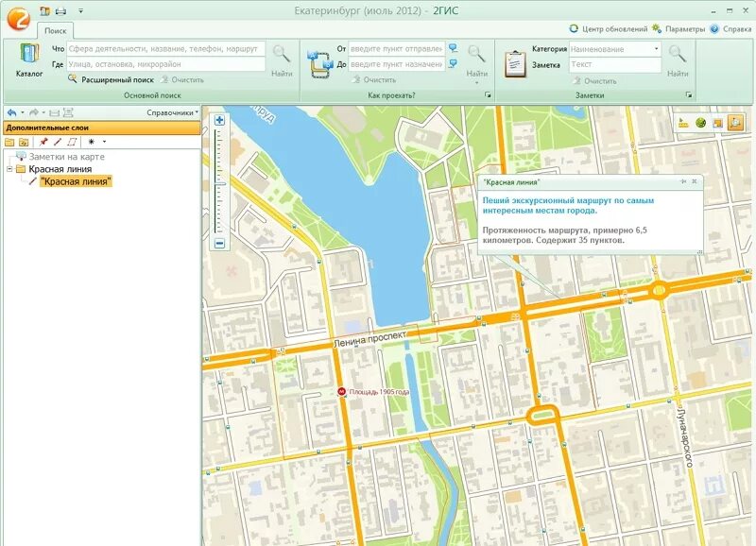Click Площадь 1905 года metro station marker
The width and height of the screenshot is (756, 546).
coord(341,392)
